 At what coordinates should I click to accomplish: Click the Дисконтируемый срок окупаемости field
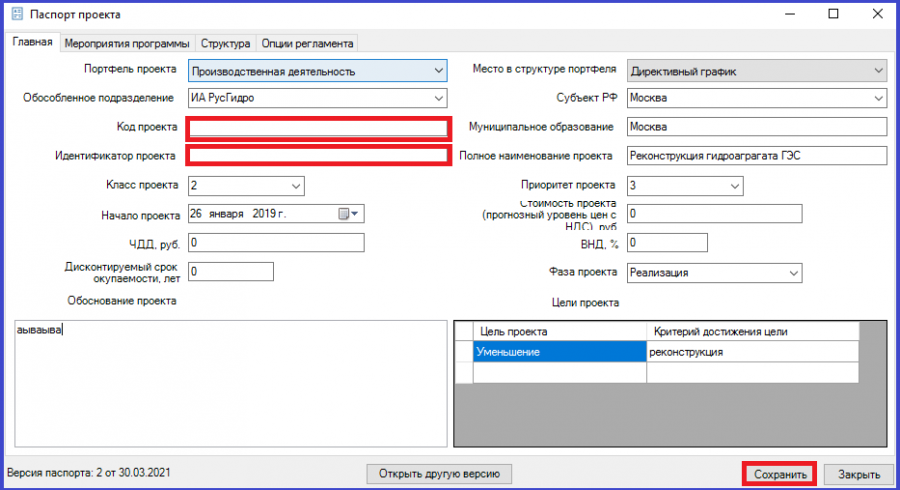(x=231, y=272)
